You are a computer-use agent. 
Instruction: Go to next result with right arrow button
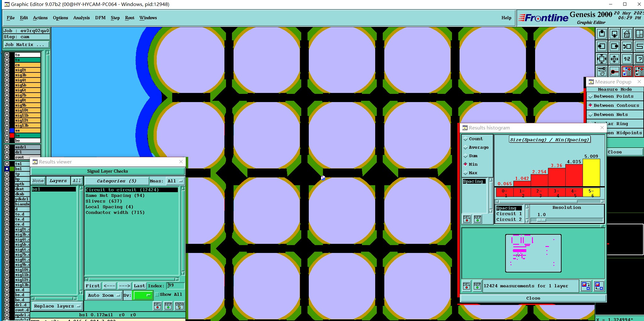coord(124,286)
